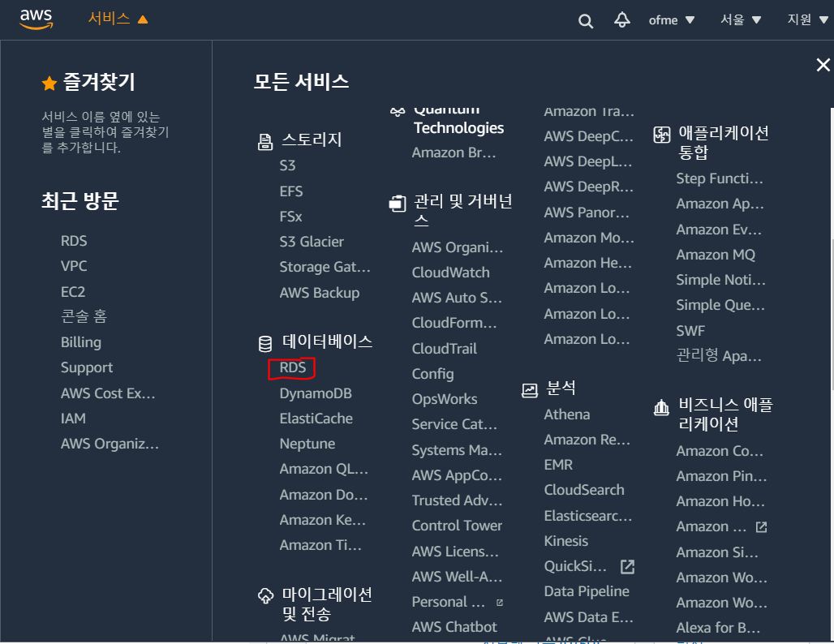Open Simple Que… service

click(x=720, y=306)
